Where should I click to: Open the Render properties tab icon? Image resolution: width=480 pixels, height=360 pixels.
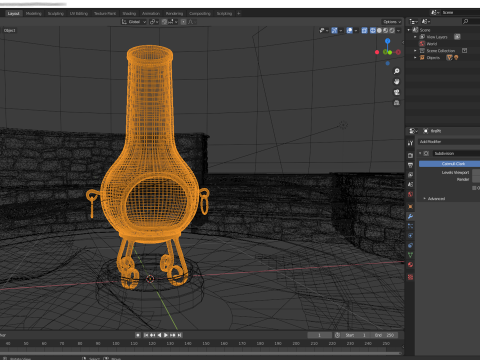coord(410,156)
